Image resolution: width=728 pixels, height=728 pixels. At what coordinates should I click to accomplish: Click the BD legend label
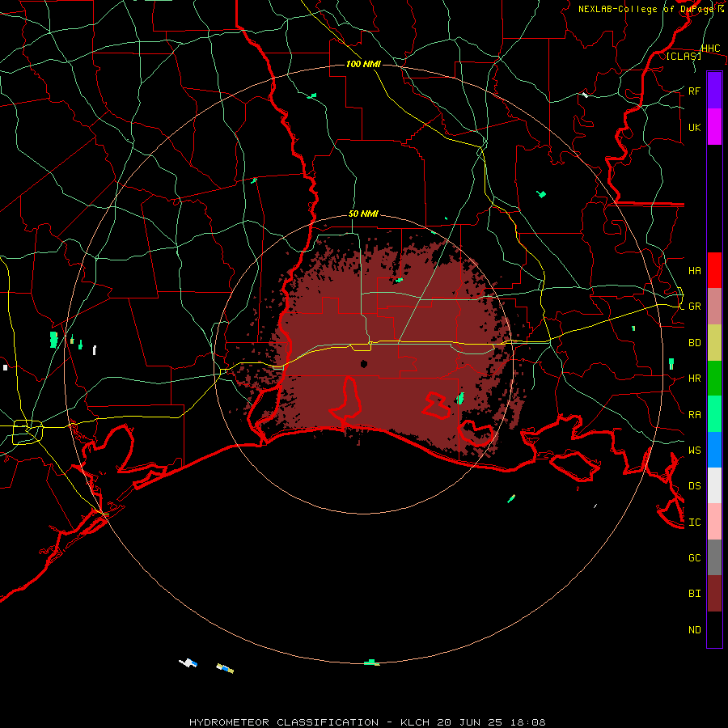(694, 343)
